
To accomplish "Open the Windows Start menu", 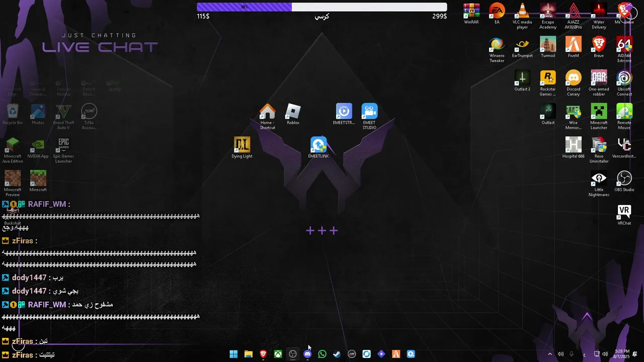I will 233,354.
